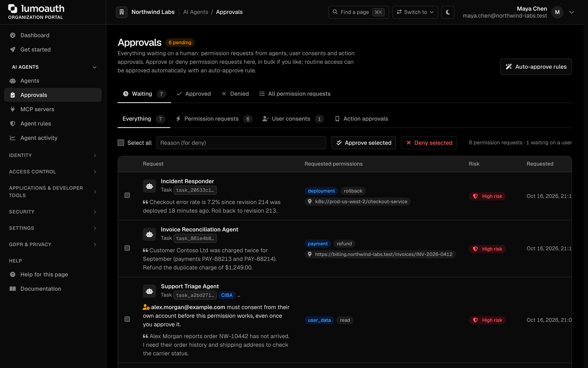This screenshot has width=588, height=368.
Task: Switch to the Approved tab
Action: (194, 94)
